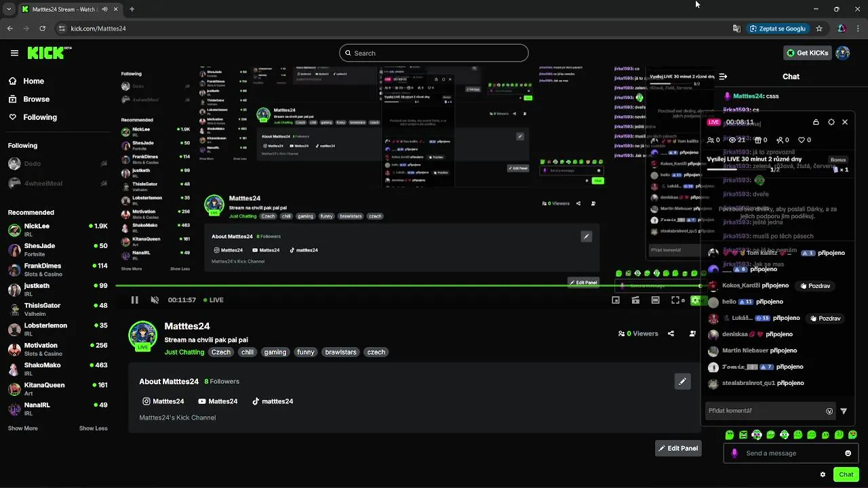Open Chrome three-dot menu
Viewport: 868px width, 488px height.
[x=859, y=28]
